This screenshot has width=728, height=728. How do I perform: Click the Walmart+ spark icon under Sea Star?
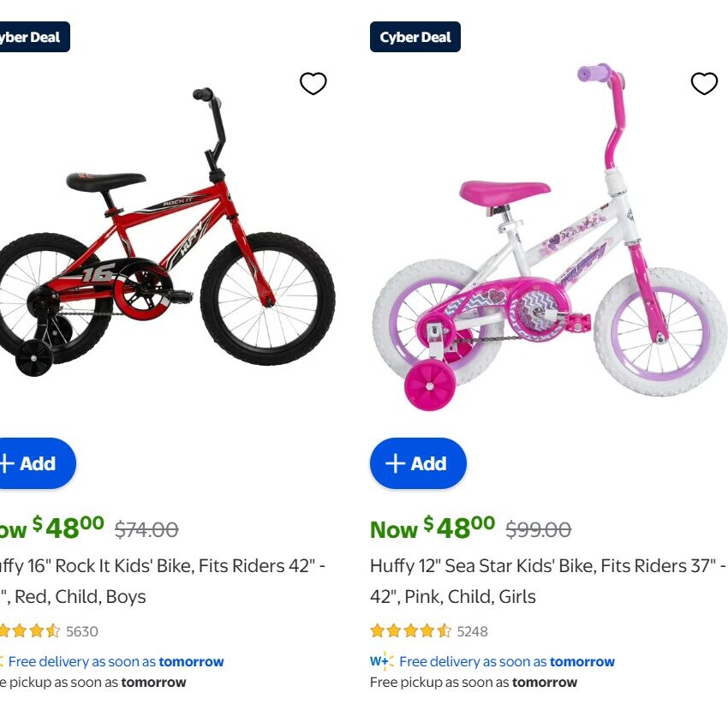382,661
